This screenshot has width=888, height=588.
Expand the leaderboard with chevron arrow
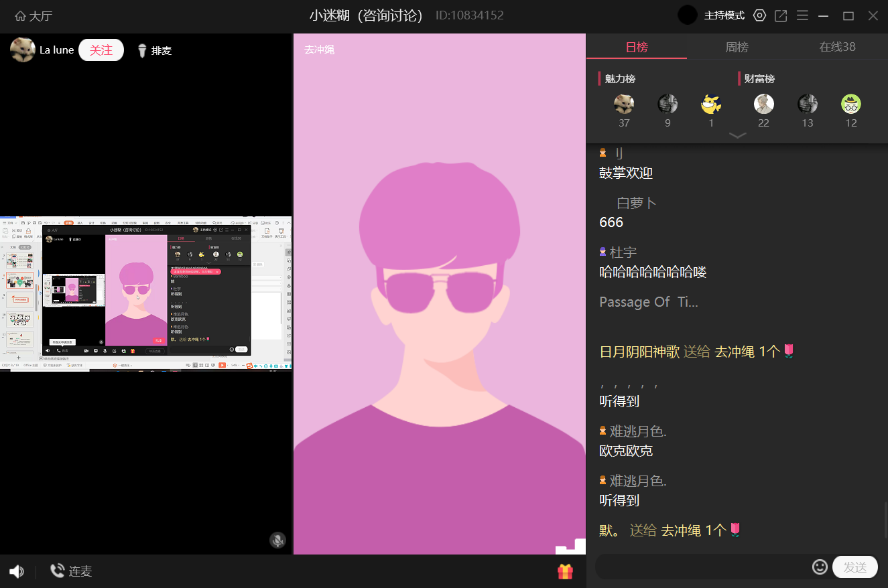[737, 135]
